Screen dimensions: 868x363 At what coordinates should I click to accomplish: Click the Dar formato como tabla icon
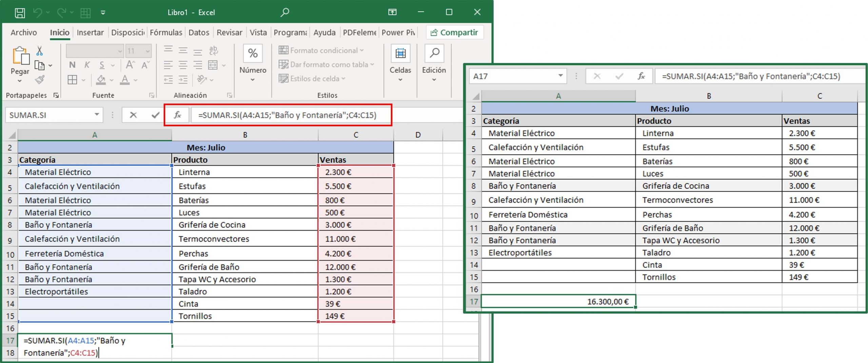click(x=283, y=64)
